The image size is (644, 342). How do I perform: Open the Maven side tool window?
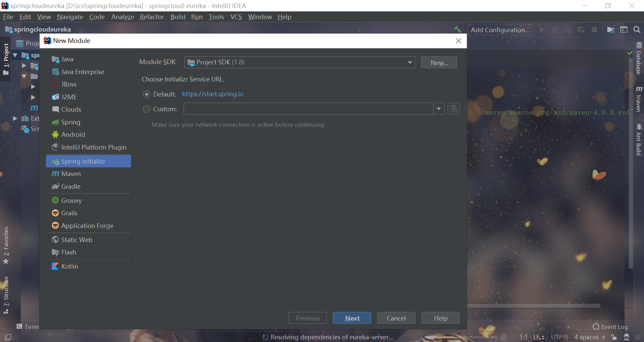(639, 99)
